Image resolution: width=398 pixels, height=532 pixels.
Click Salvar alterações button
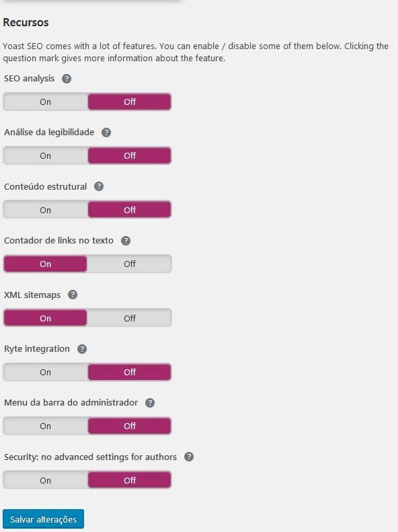(x=44, y=519)
